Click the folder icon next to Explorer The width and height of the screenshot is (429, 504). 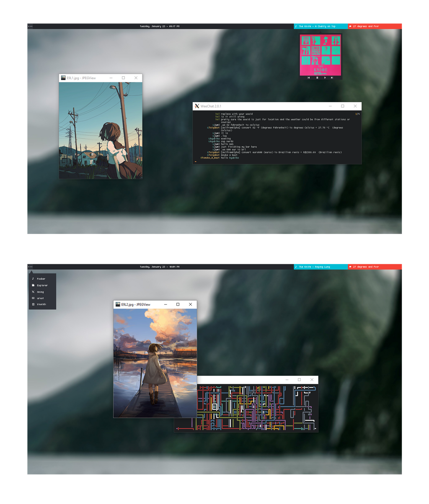pyautogui.click(x=33, y=285)
